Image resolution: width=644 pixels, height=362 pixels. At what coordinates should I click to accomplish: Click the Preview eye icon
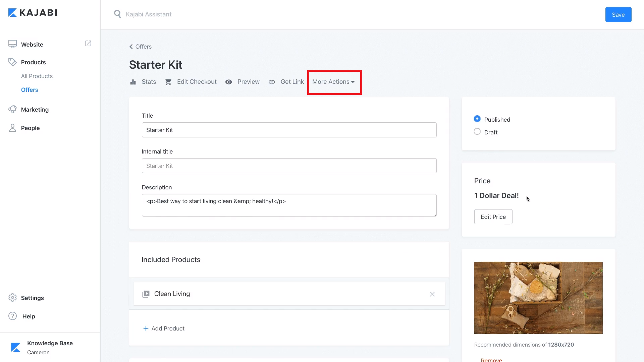pos(229,82)
